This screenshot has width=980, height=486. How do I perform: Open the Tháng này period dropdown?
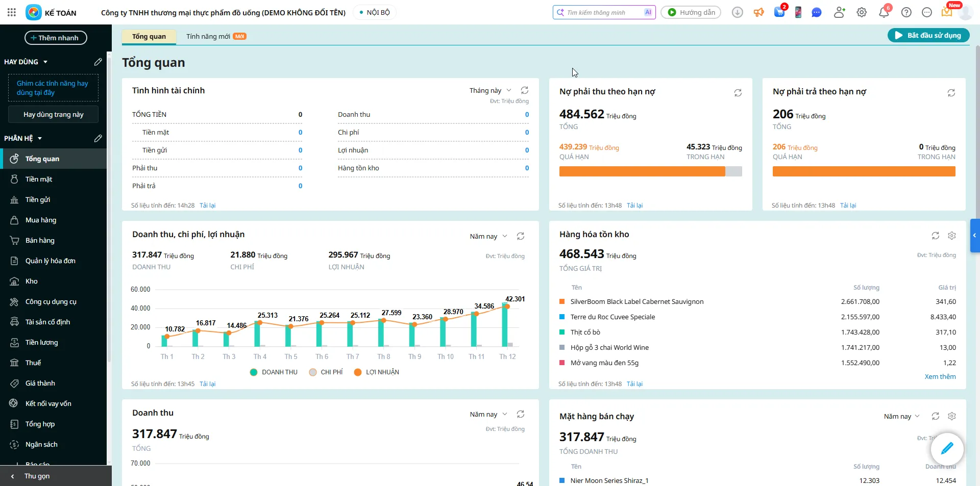(x=490, y=90)
